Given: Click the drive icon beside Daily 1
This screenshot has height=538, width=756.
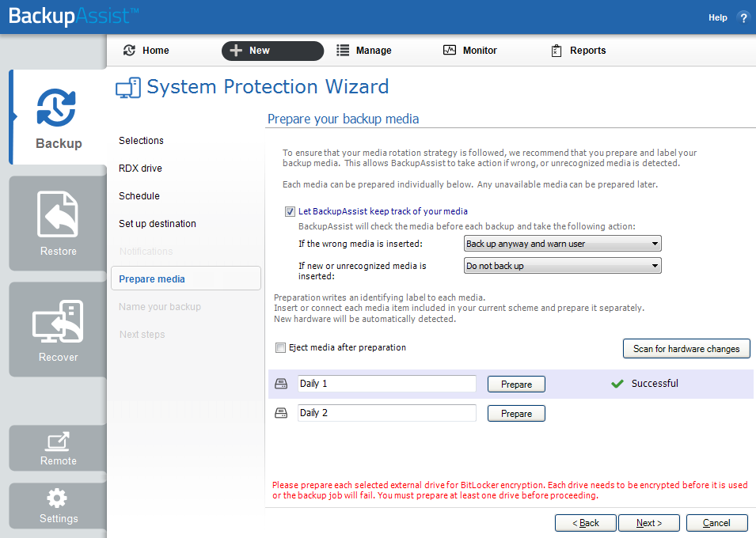Looking at the screenshot, I should tap(281, 384).
